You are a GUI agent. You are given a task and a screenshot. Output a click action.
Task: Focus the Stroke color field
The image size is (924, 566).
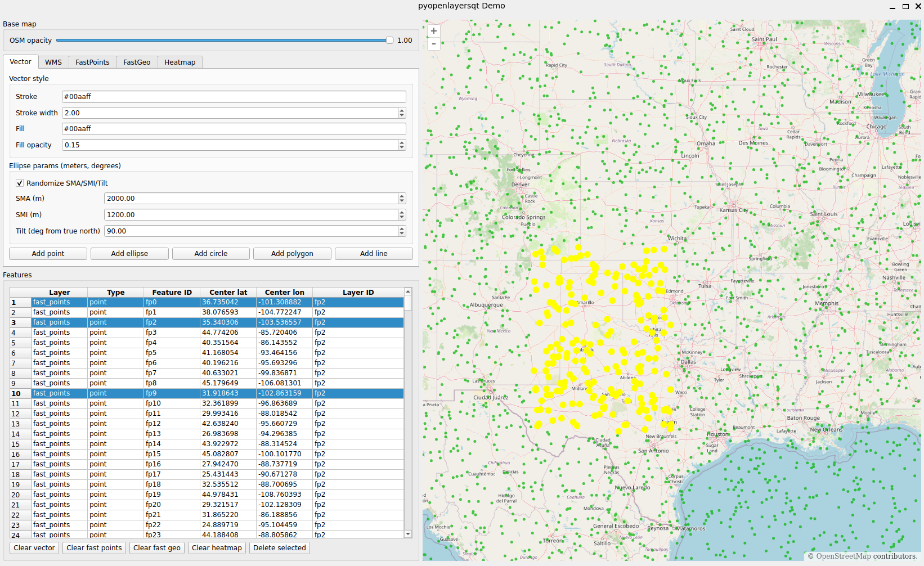[234, 97]
